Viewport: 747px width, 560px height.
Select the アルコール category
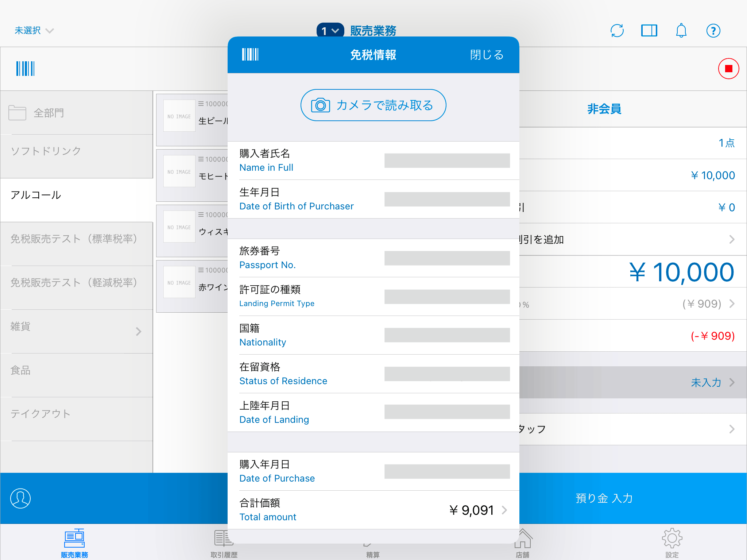tap(77, 200)
